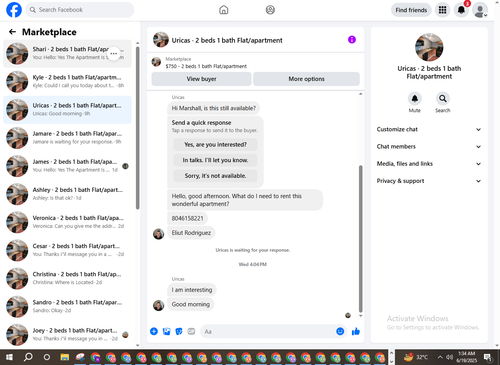Open File Explorer from the taskbar
The height and width of the screenshot is (365, 500).
65,357
